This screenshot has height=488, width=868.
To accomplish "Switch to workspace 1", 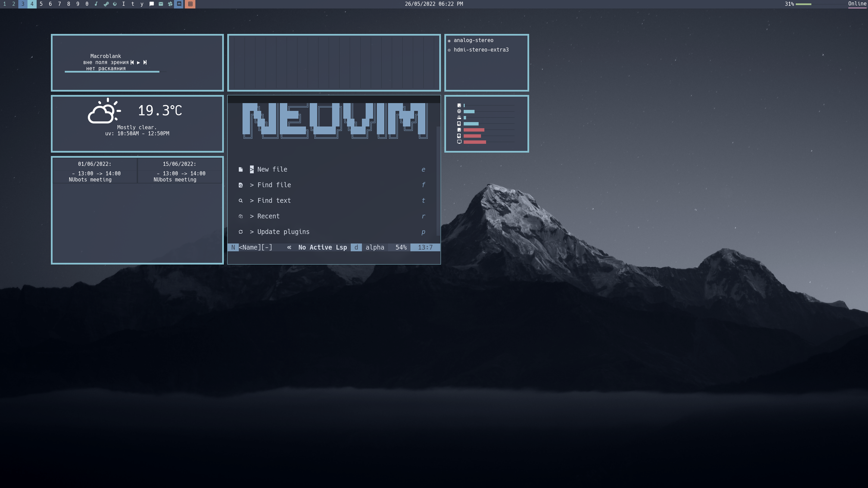I will point(4,4).
